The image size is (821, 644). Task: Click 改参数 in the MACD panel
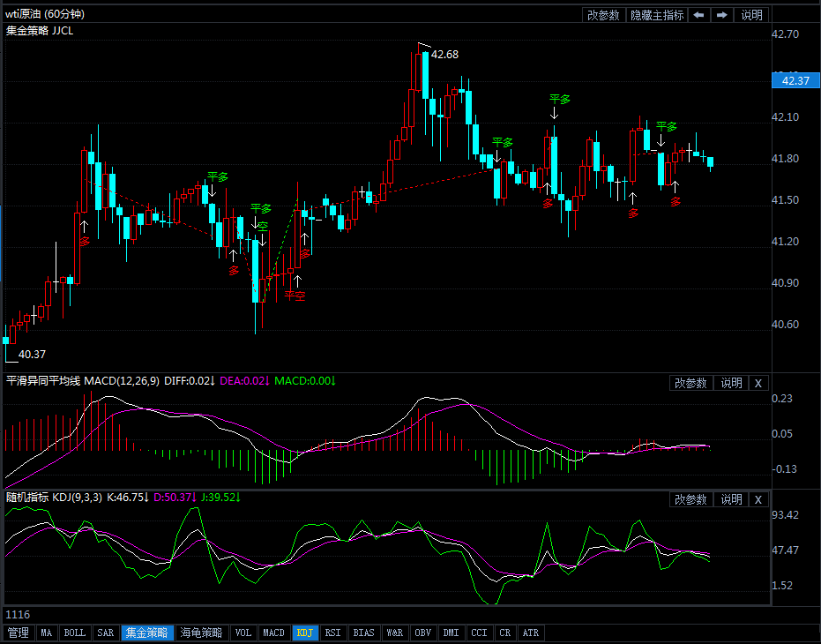click(x=690, y=383)
